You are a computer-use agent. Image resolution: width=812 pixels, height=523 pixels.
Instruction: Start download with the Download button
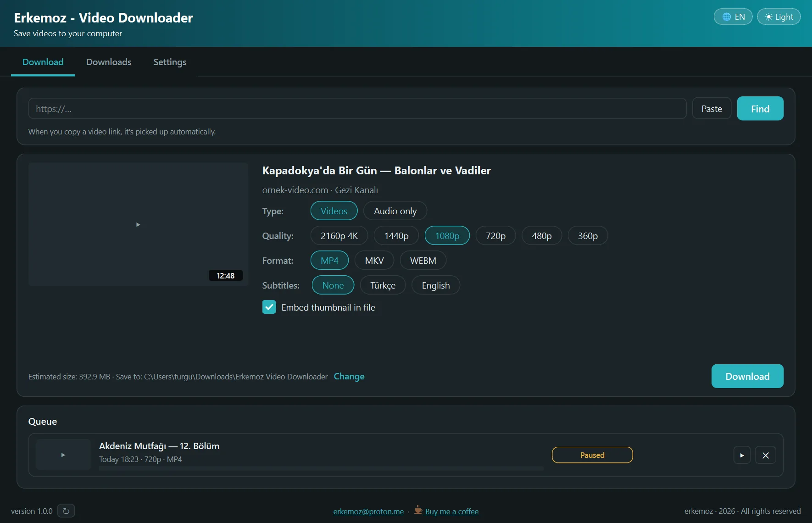point(747,376)
